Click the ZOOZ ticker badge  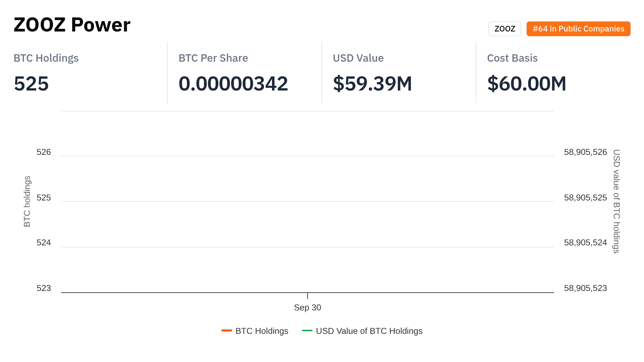pos(504,29)
